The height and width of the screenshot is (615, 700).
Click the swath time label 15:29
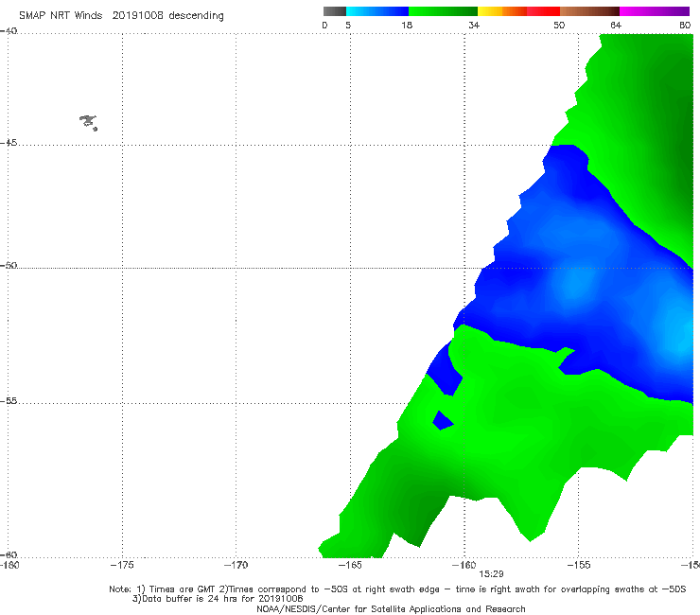click(x=491, y=574)
